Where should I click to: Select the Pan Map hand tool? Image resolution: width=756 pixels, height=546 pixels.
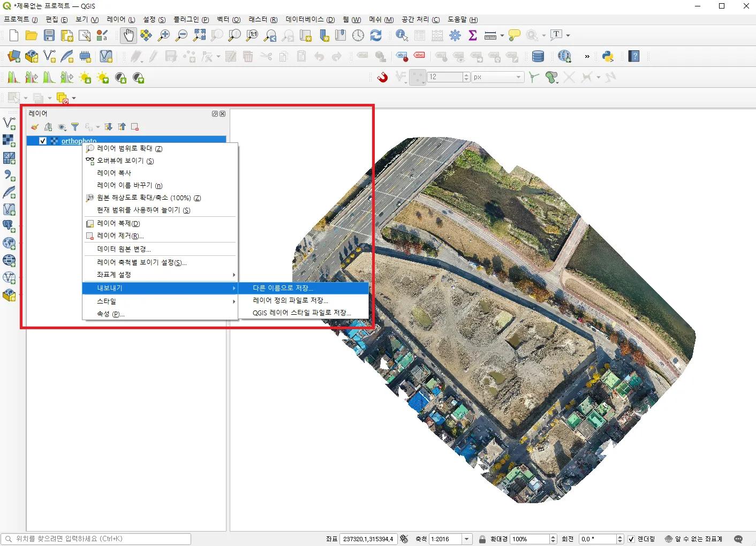128,35
